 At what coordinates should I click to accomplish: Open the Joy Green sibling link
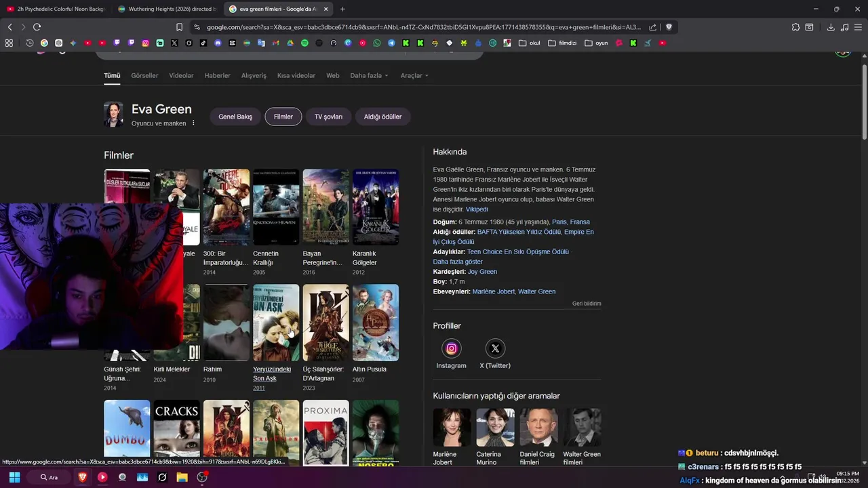482,272
